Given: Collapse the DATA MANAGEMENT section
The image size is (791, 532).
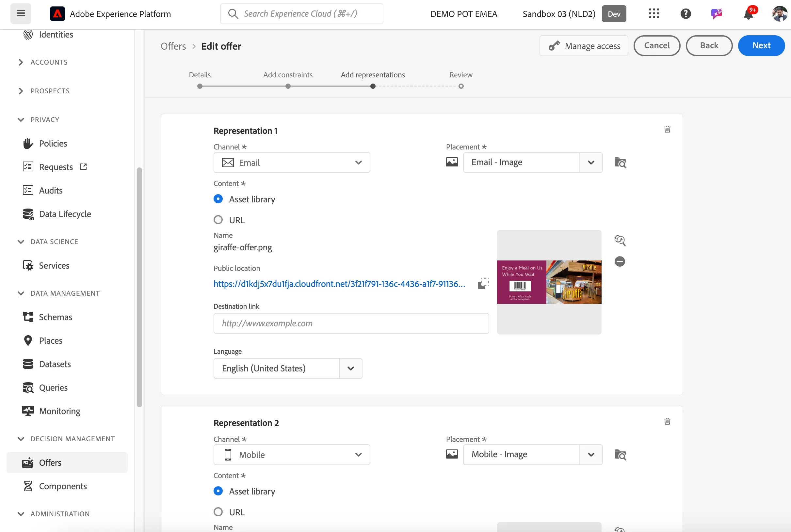Looking at the screenshot, I should coord(58,293).
